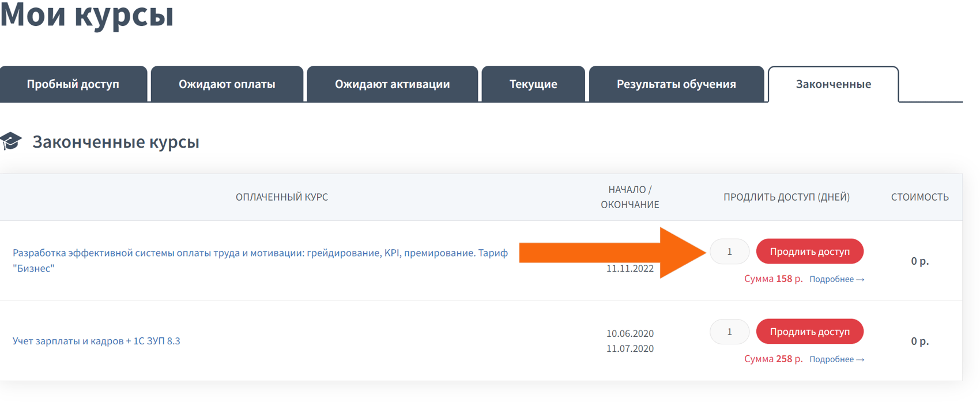Select the Ожидают активации tab
This screenshot has height=402, width=980.
[x=392, y=84]
